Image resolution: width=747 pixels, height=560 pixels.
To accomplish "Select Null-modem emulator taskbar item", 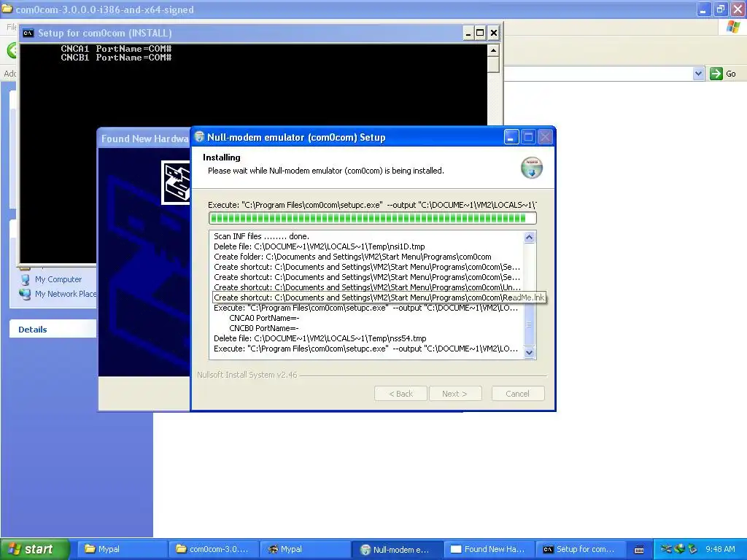I will (x=396, y=549).
